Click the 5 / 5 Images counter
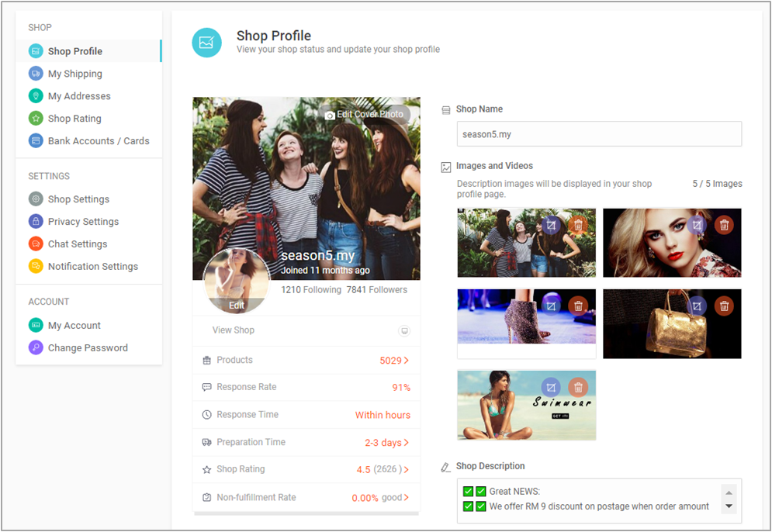The height and width of the screenshot is (532, 772). point(718,184)
